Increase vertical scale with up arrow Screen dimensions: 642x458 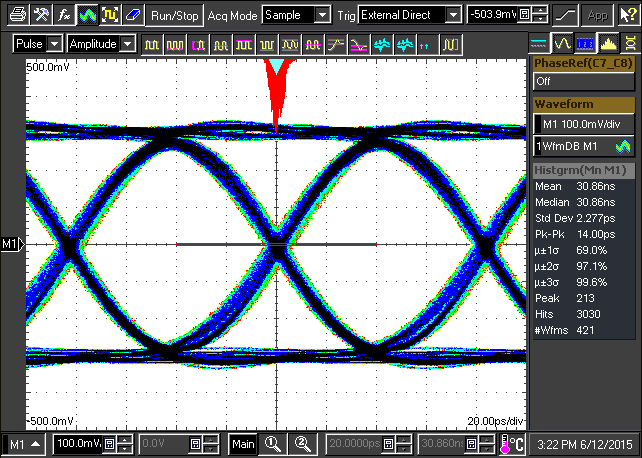click(126, 439)
